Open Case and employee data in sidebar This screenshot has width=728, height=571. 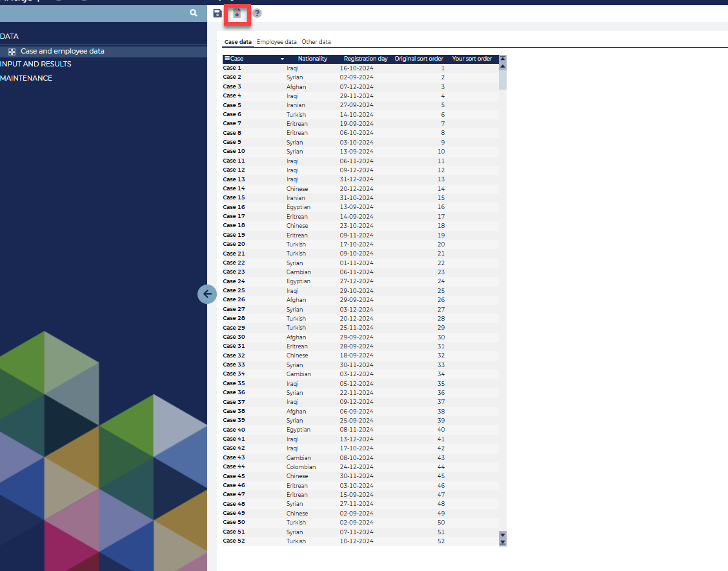62,51
